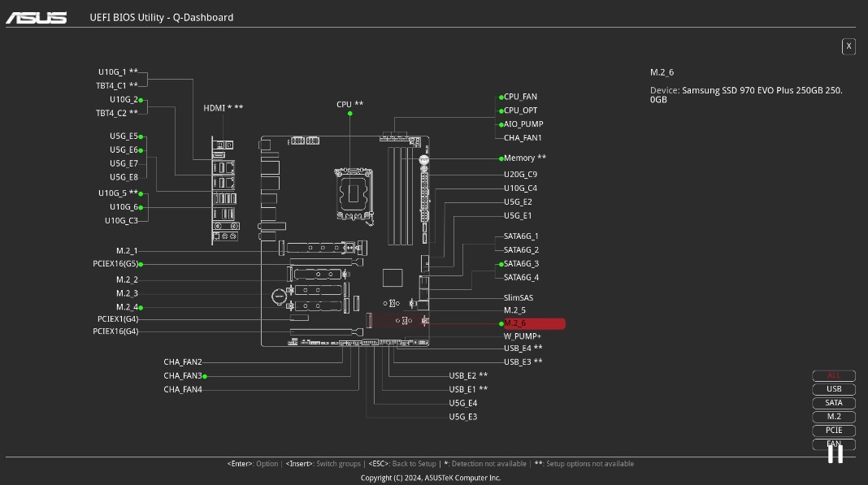Show only USB connectors filter
This screenshot has width=868, height=485.
[x=834, y=389]
